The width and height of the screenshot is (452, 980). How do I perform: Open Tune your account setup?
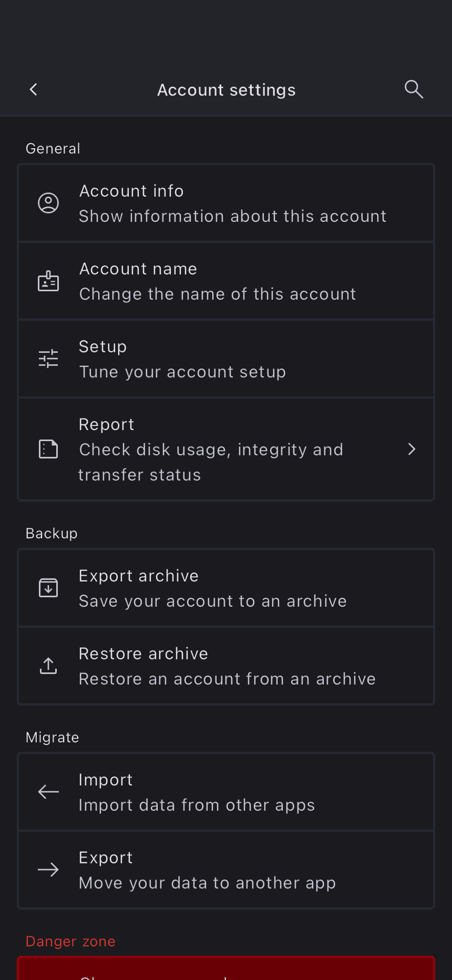182,372
